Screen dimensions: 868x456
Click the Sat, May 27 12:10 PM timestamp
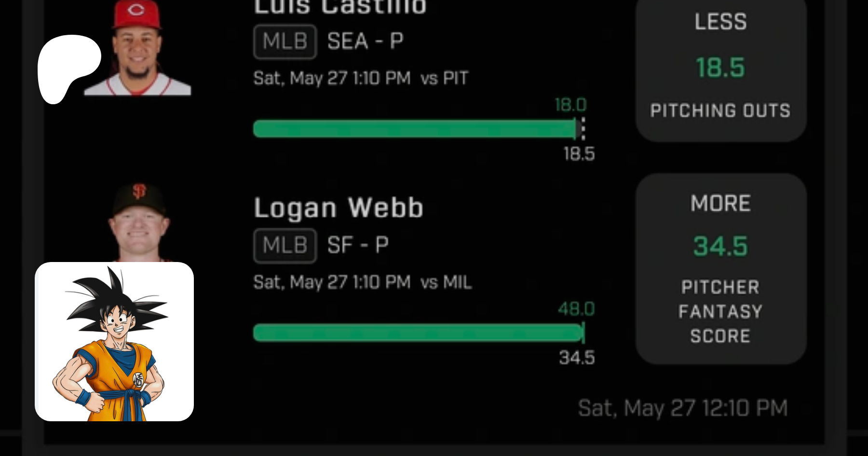pos(682,408)
